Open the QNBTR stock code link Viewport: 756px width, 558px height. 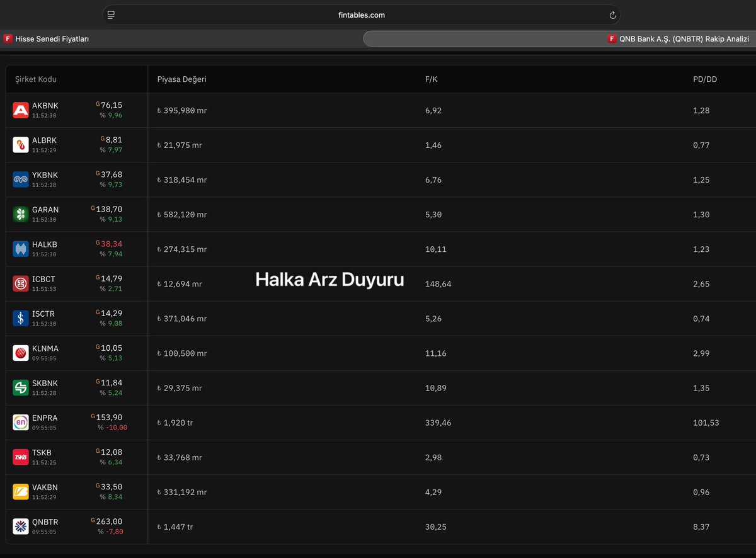(x=45, y=521)
